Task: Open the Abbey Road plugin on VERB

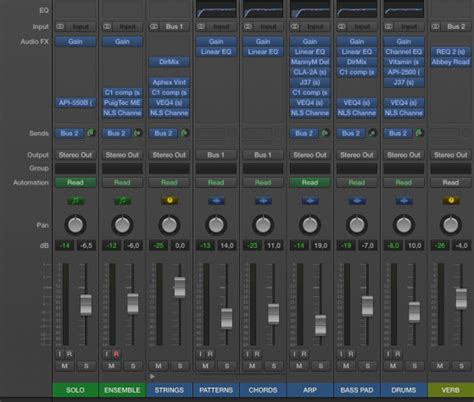Action: [x=451, y=62]
